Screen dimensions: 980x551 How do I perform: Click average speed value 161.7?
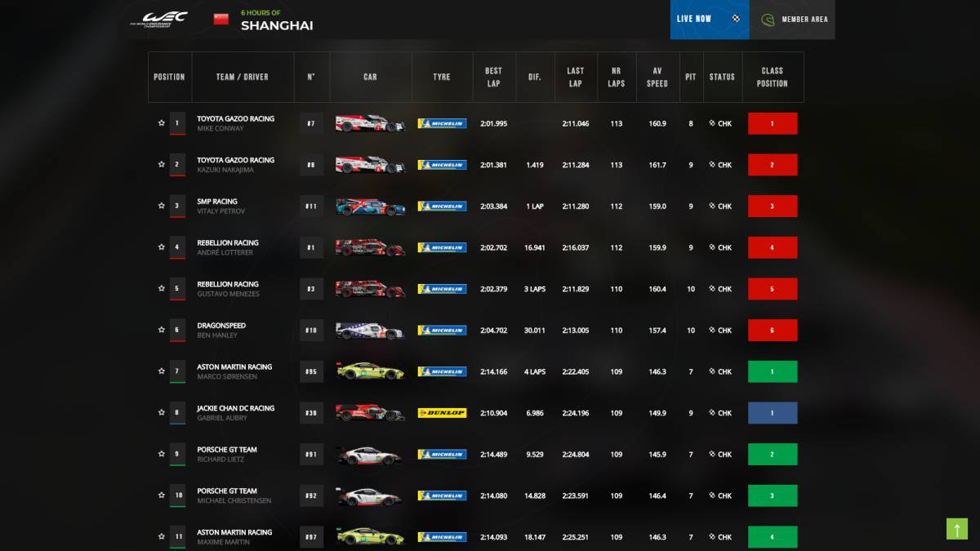coord(657,165)
